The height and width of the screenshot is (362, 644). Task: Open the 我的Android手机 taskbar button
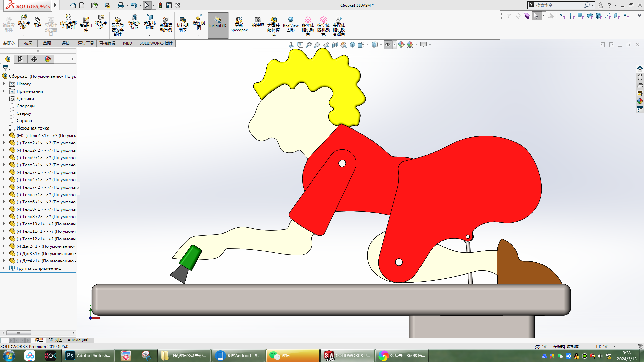tap(239, 356)
